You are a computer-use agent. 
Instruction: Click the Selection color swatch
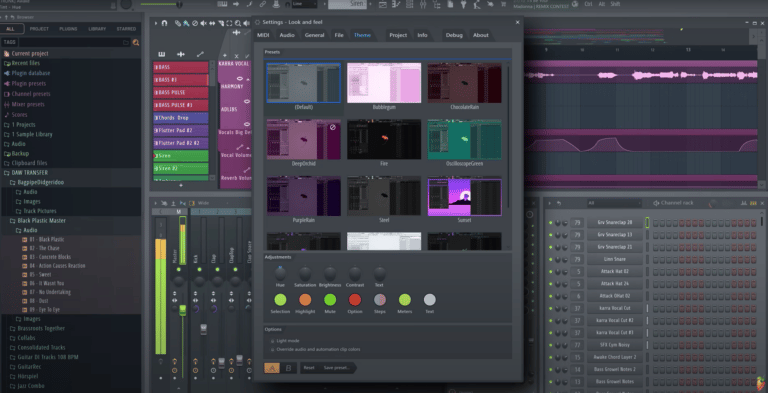point(280,300)
